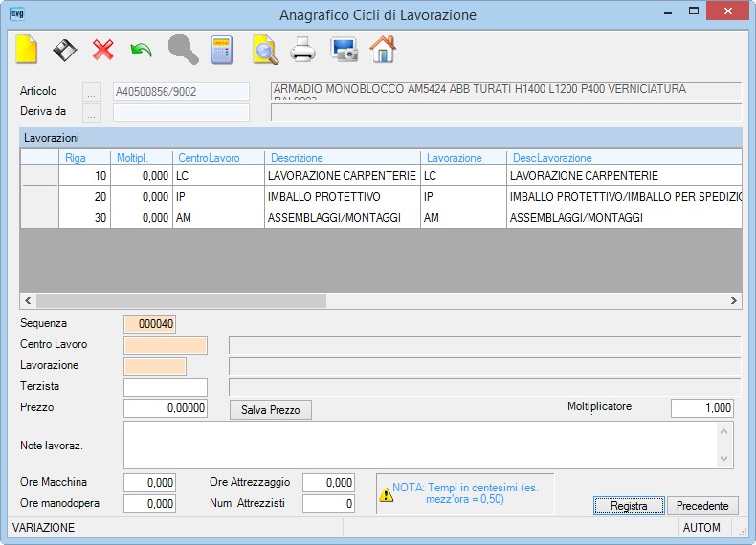Select row 20 IMBALLO PROTETTIVO
Viewport: 756px width, 545px height.
click(x=381, y=197)
